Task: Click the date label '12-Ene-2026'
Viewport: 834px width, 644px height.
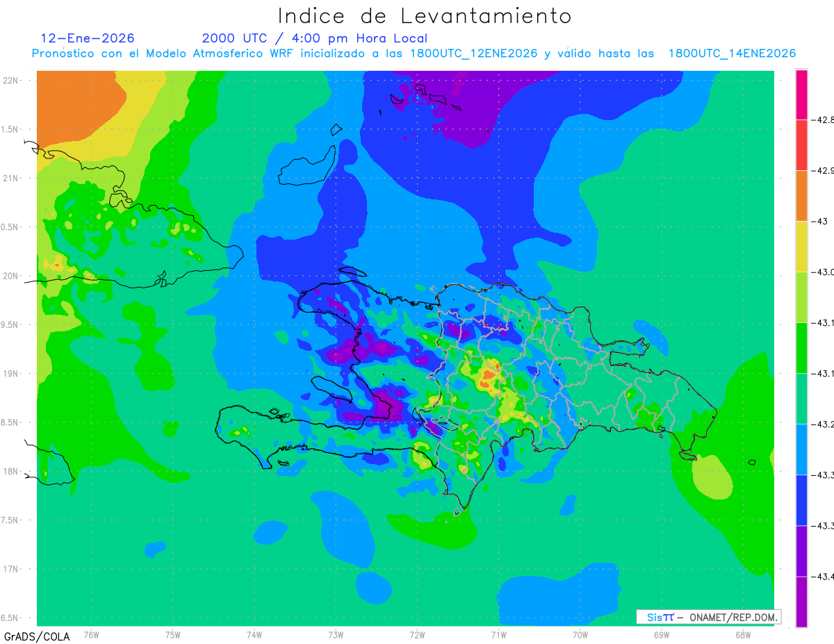Action: (x=88, y=38)
